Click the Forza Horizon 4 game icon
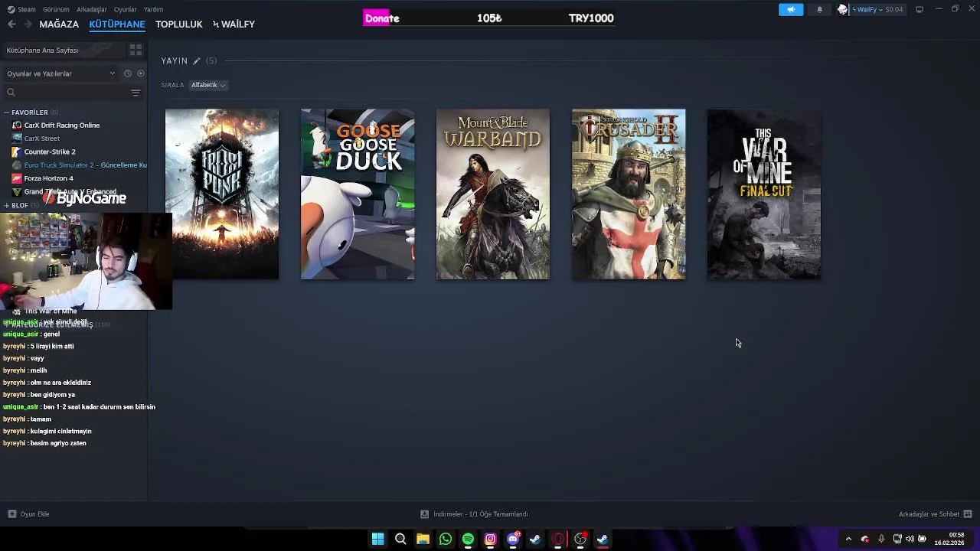Image resolution: width=980 pixels, height=551 pixels. (x=17, y=178)
